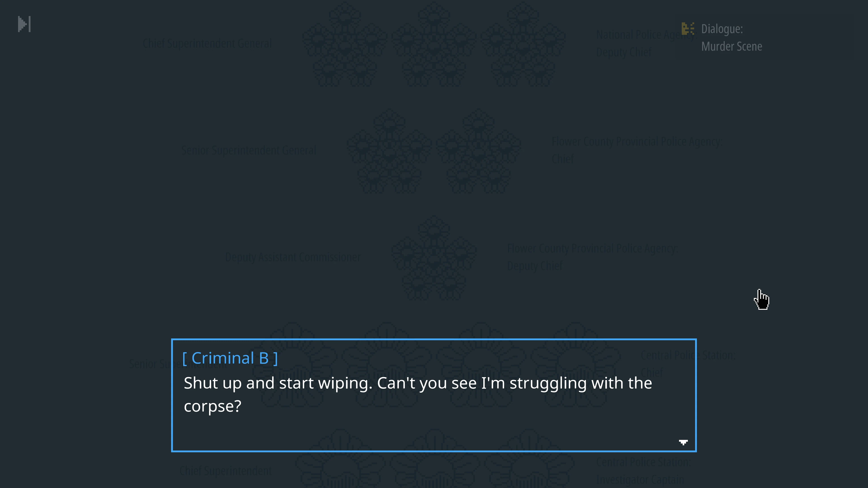Toggle auto-advance with the skip control
868x488 pixels.
(24, 24)
